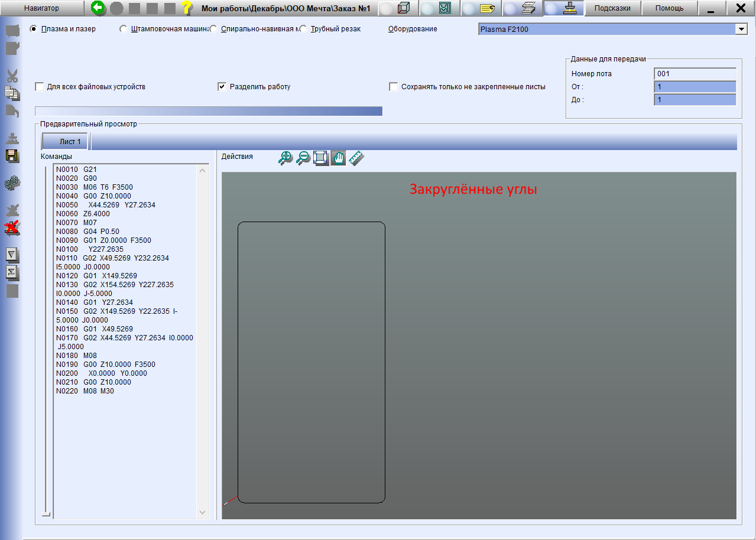The height and width of the screenshot is (540, 756).
Task: Switch to the 'Лист 1' tab
Action: point(65,142)
